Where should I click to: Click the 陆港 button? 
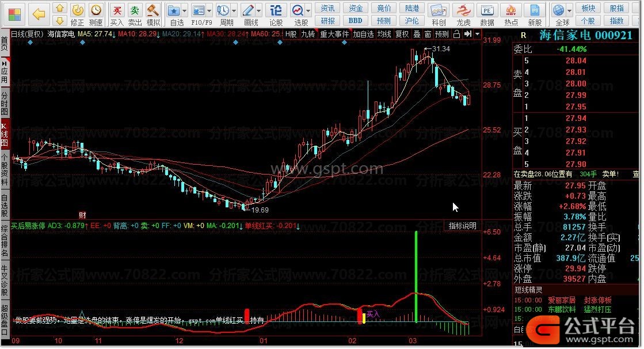[x=411, y=8]
